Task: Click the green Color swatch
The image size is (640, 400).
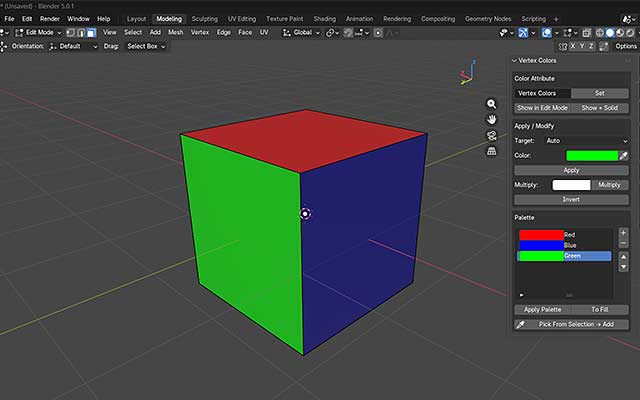Action: point(592,156)
